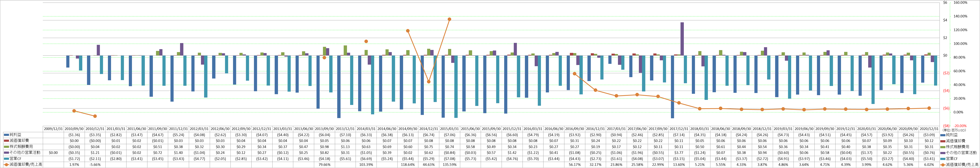The height and width of the screenshot is (168, 980).
Task: Click the ($3.09) 純利益 cell for 2020/12/31
Action: point(929,135)
